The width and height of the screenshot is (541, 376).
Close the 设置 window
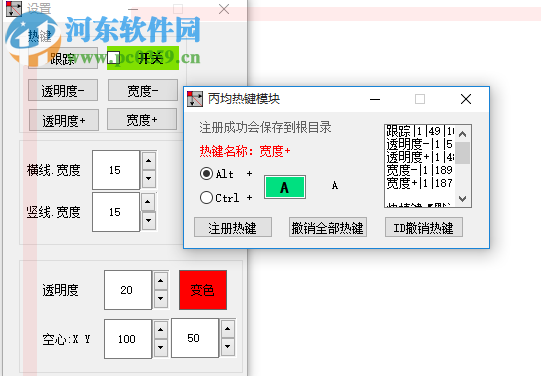click(x=224, y=9)
